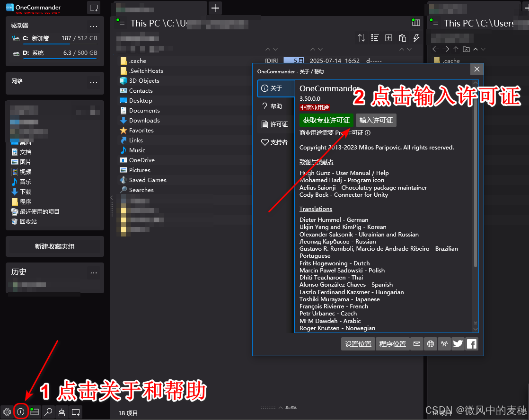The image size is (529, 420).
Task: Go up one folder in right pane
Action: (x=456, y=49)
